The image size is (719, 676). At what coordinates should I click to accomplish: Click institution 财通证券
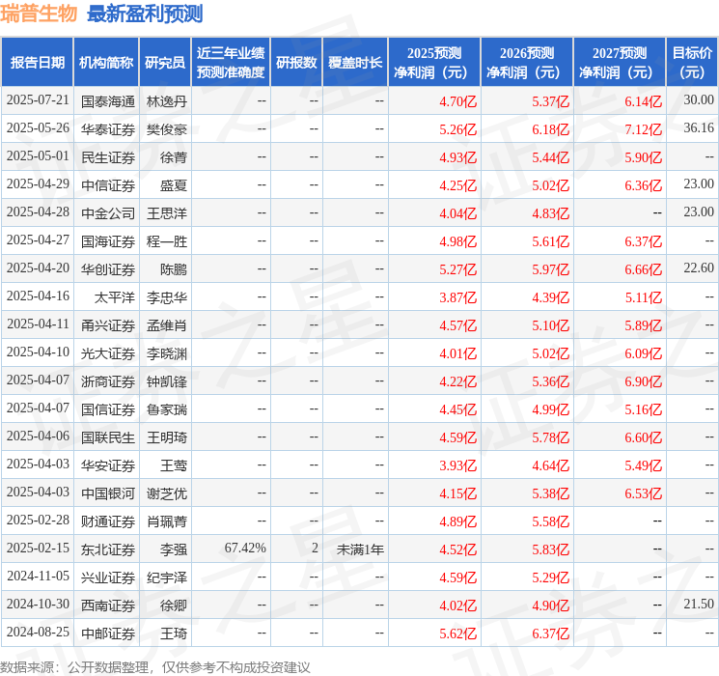pyautogui.click(x=108, y=521)
